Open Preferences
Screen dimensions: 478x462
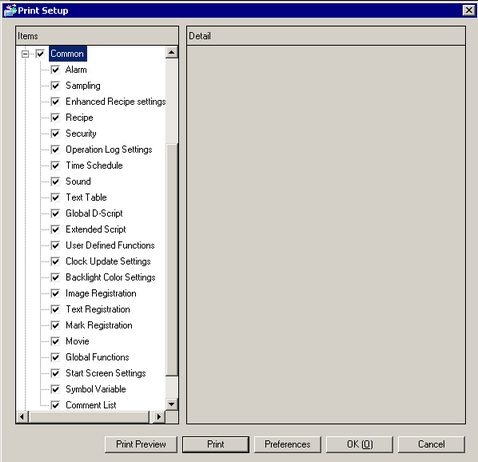coord(287,444)
